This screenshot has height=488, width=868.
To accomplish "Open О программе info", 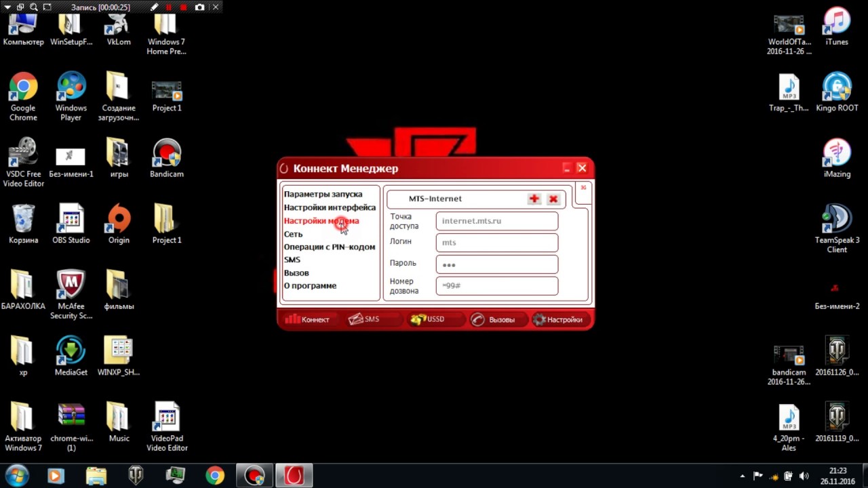I will [310, 285].
